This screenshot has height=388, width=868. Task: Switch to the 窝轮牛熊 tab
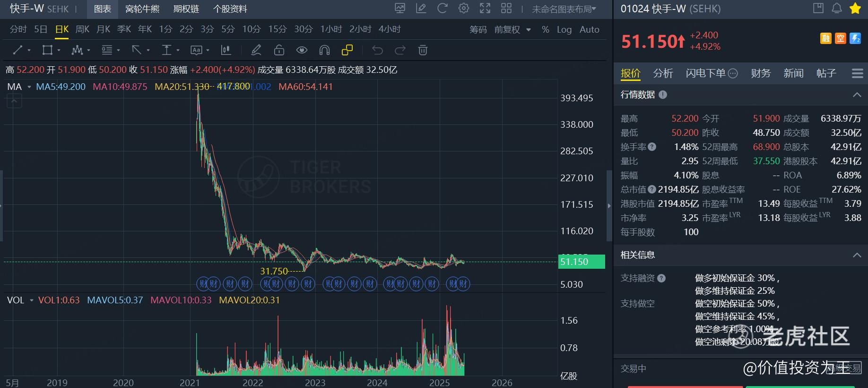pos(142,9)
